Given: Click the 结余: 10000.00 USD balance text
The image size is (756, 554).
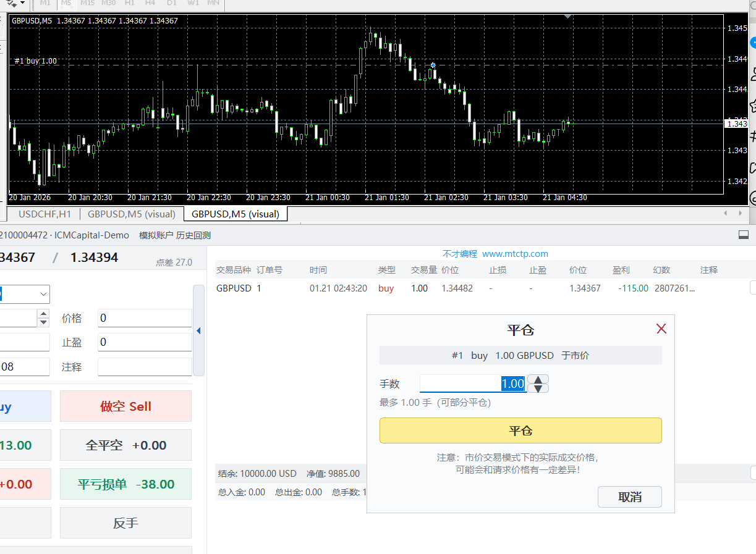Looking at the screenshot, I should pyautogui.click(x=257, y=474).
